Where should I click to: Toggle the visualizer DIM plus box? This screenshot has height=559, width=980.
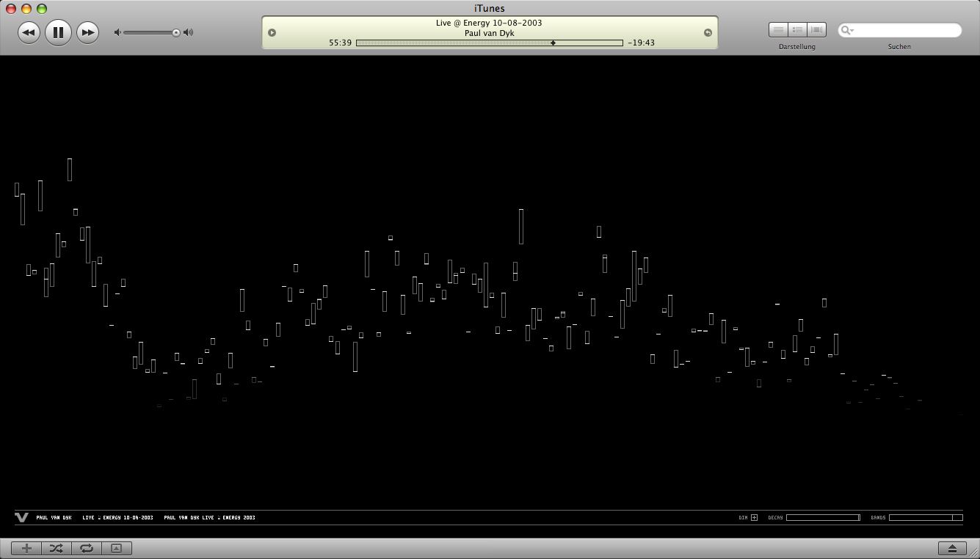(x=754, y=518)
